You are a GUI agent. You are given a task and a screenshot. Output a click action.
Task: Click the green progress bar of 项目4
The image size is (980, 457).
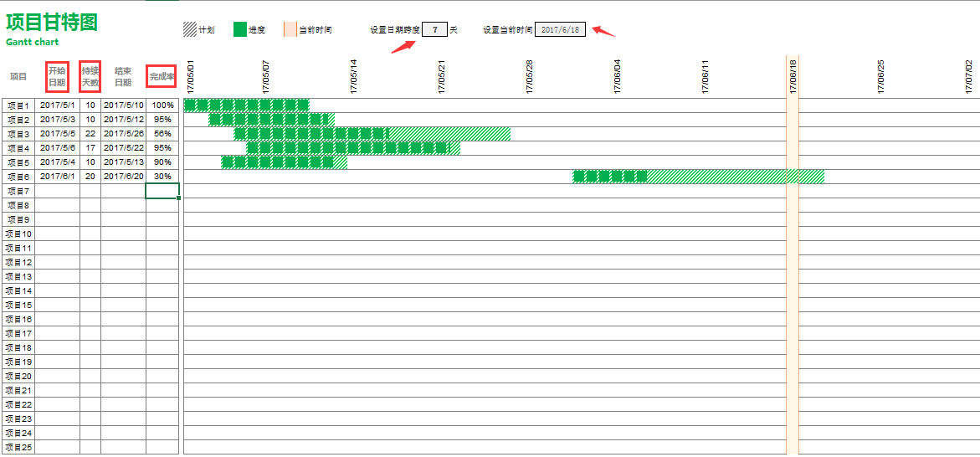click(x=347, y=148)
